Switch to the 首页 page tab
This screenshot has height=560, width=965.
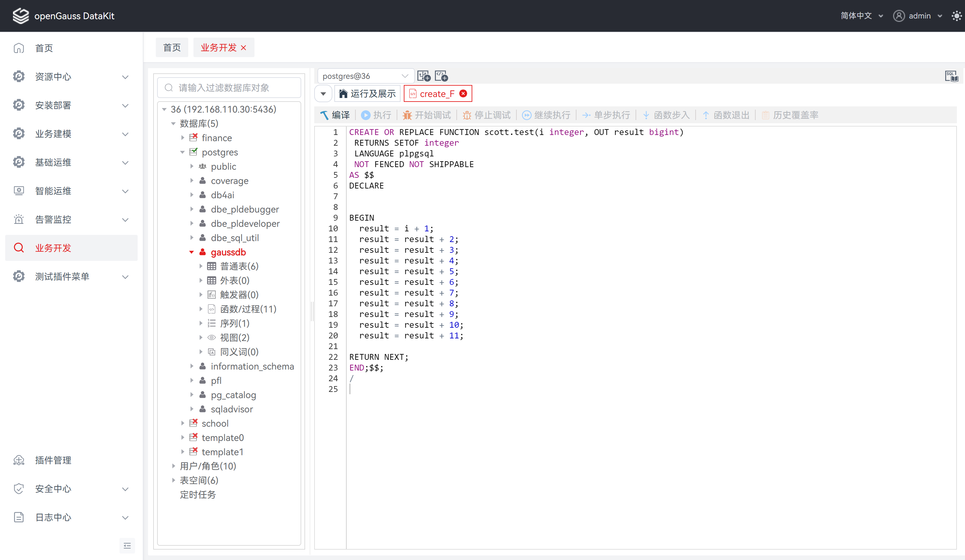click(x=172, y=47)
